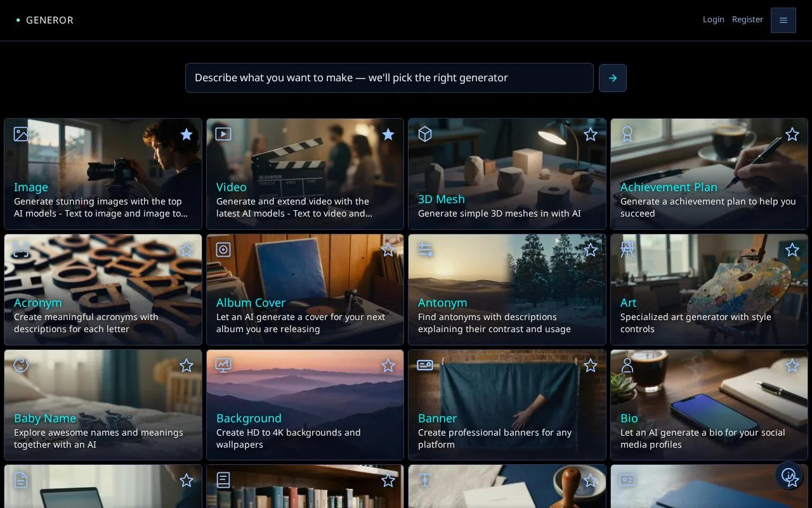Favorite the Banner generator star
The image size is (812, 508).
(591, 365)
